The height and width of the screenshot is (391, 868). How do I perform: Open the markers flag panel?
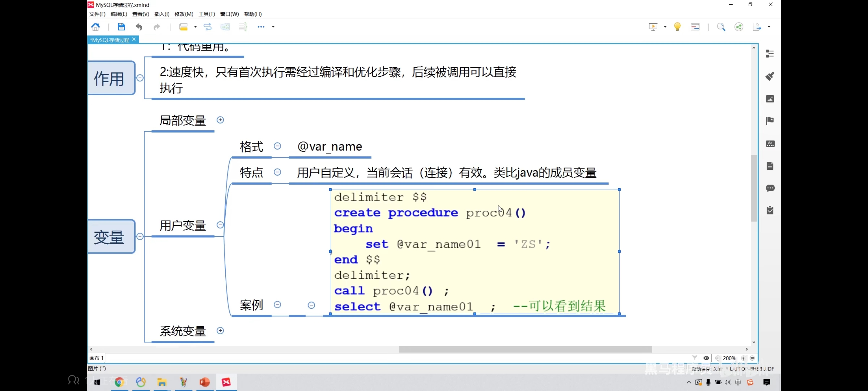tap(770, 121)
